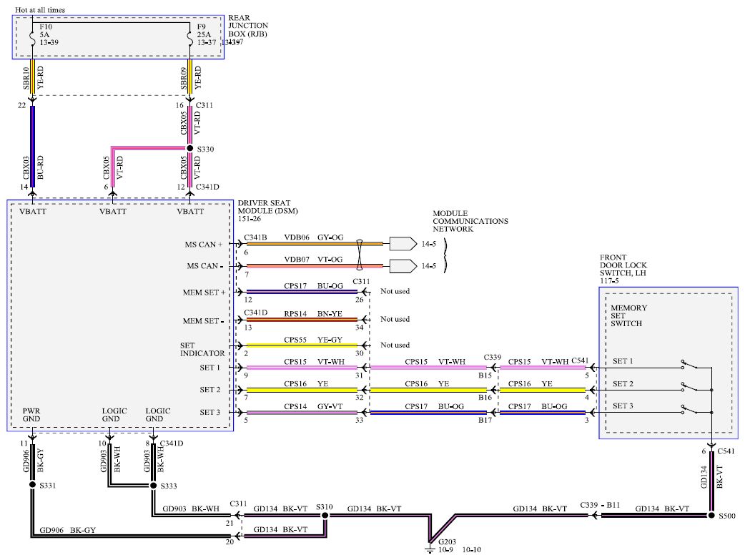Select the GD906 BK-GY label on the horizontal ground wire
This screenshot has width=745, height=560.
pyautogui.click(x=67, y=530)
